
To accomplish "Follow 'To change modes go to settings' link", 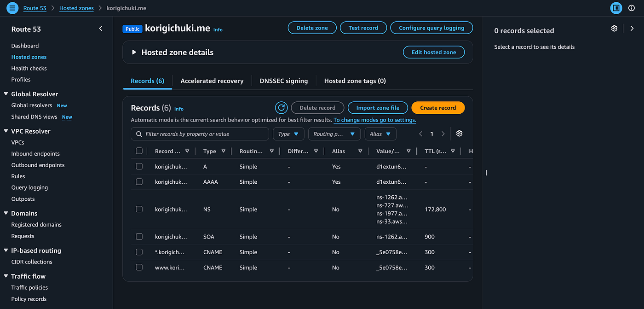I will [375, 120].
